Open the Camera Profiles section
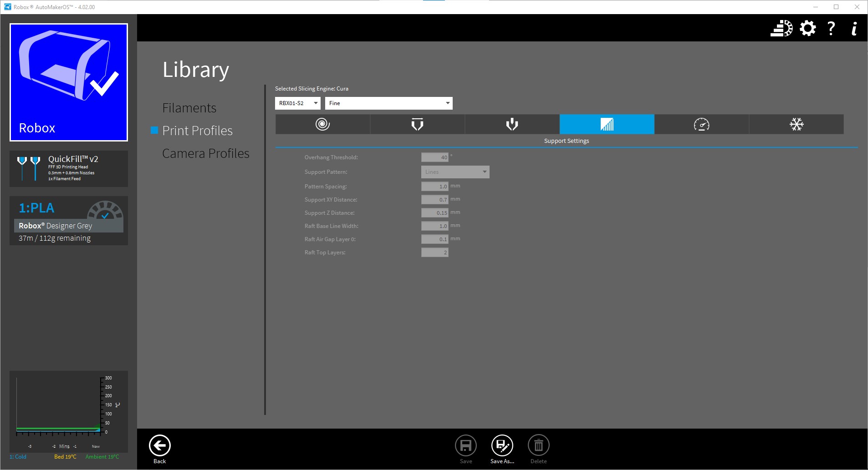 [205, 153]
